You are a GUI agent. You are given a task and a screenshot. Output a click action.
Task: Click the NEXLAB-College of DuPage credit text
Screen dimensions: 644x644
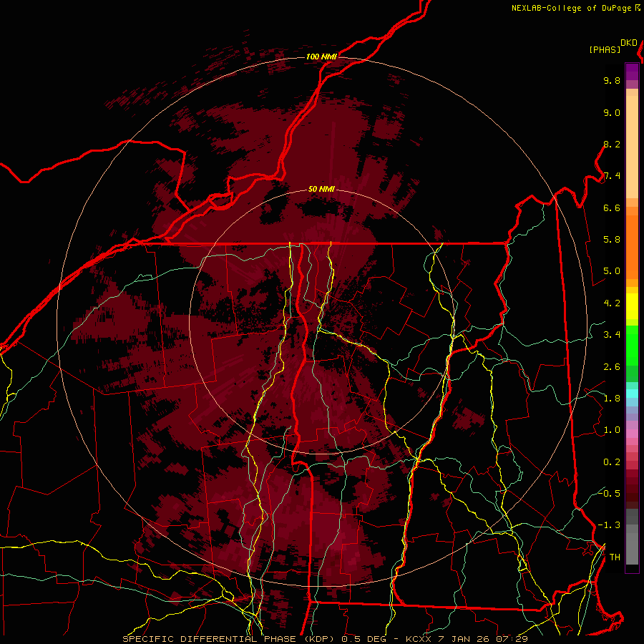571,8
